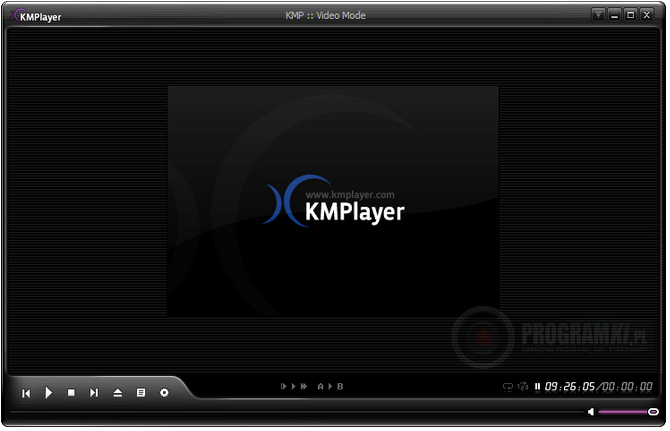Click the arrow between A and B

[x=330, y=387]
